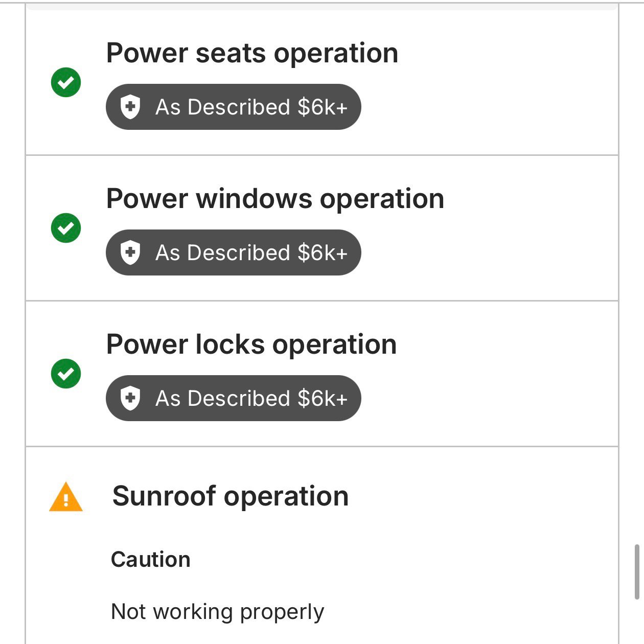Viewport: 644px width, 644px height.
Task: Open As Described $6k+ badge under Power seats
Action: point(234,107)
